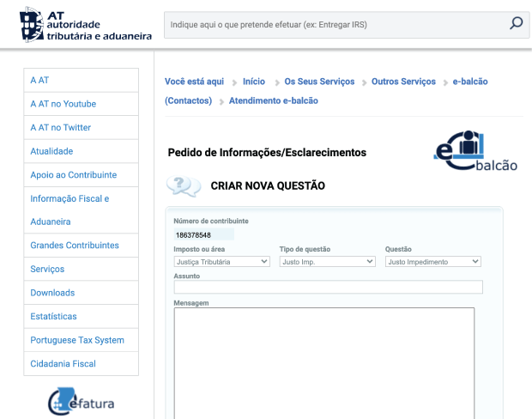Click the Início breadcrumb link
Image resolution: width=532 pixels, height=419 pixels.
254,82
